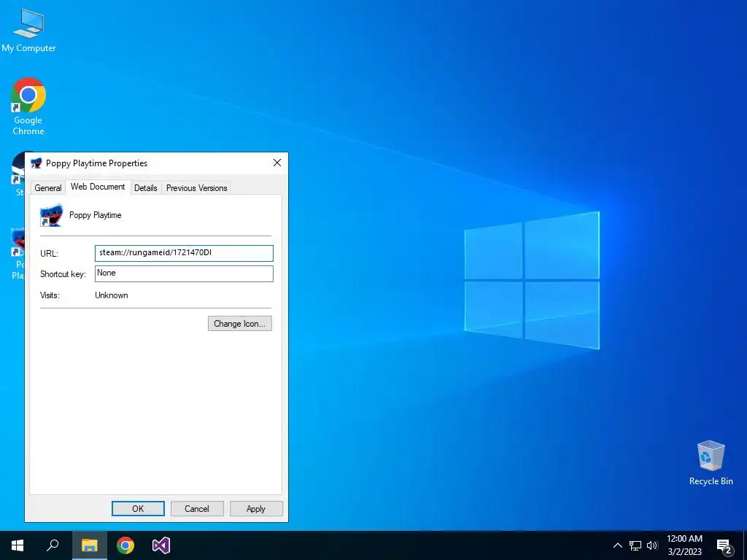Open the Previous Versions tab
This screenshot has width=747, height=560.
point(196,188)
